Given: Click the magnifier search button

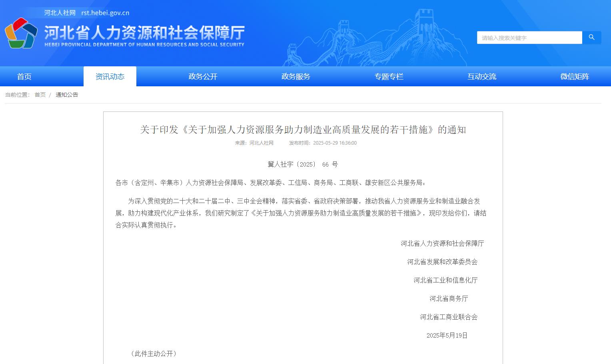Looking at the screenshot, I should [591, 38].
